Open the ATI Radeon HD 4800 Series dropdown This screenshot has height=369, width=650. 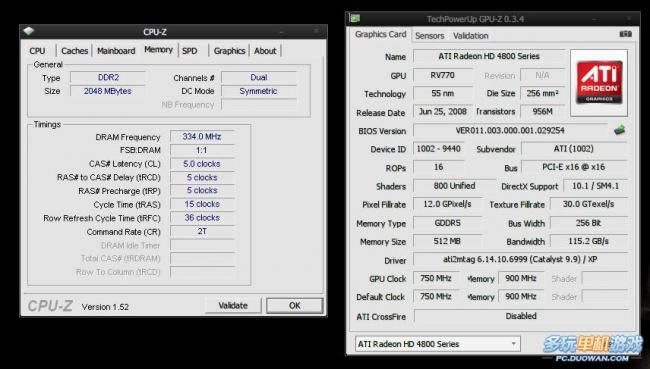[438, 344]
